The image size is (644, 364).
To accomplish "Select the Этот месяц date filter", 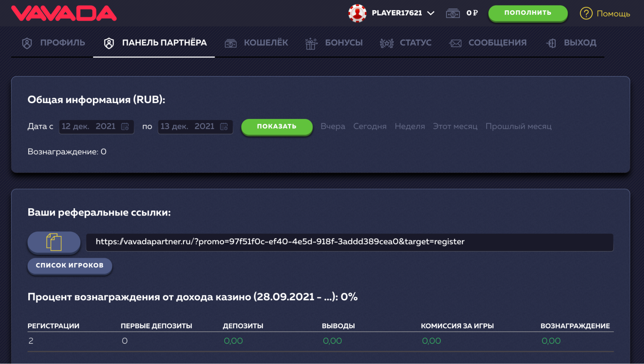I will 455,126.
